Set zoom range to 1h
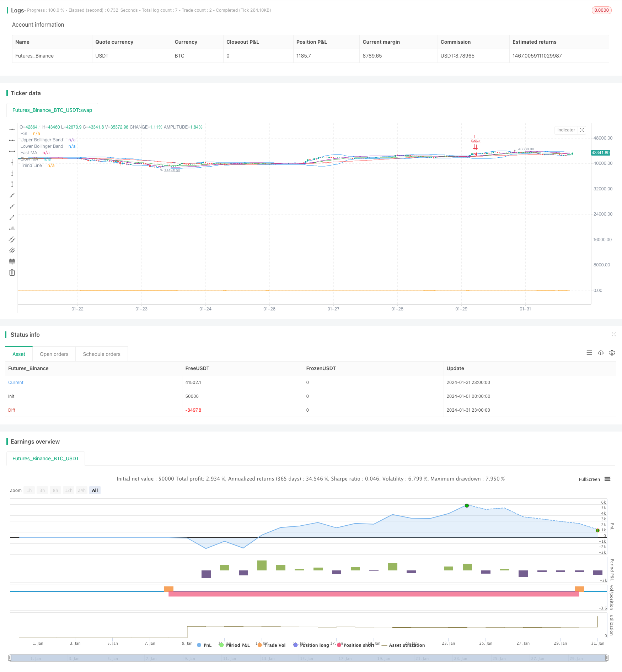 [29, 491]
